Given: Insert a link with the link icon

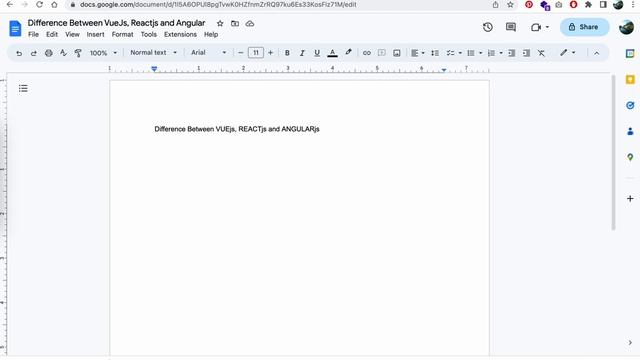Looking at the screenshot, I should pos(367,53).
